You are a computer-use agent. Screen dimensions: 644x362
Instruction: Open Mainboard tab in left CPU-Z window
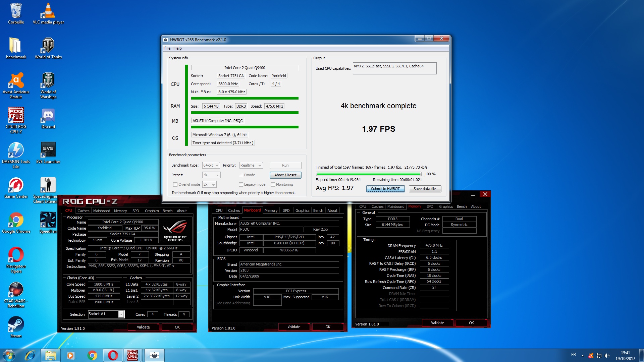click(x=102, y=211)
